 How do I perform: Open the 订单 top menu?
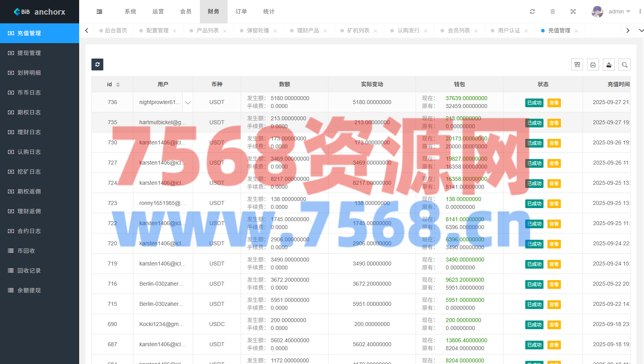click(x=241, y=12)
